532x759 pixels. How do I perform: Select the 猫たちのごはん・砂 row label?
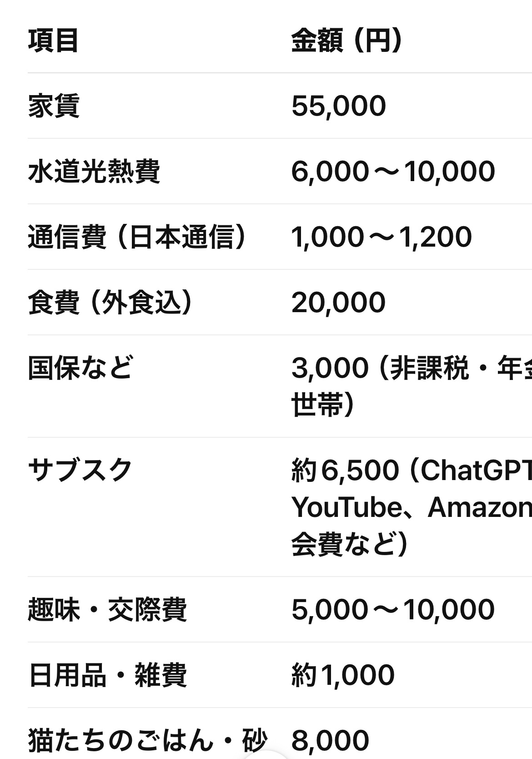tap(147, 740)
